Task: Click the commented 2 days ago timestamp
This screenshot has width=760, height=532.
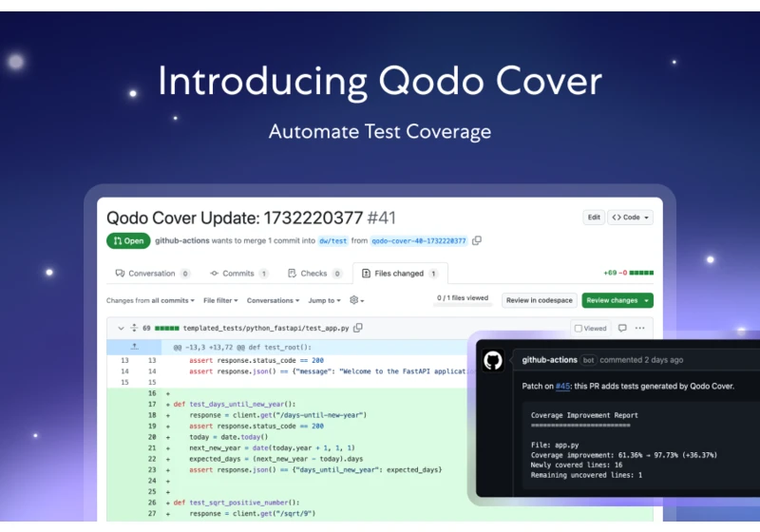Action: coord(641,360)
